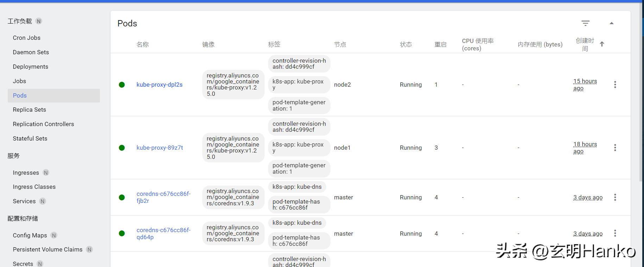
Task: Open actions menu for kube-proxy-dpl2s
Action: [x=615, y=85]
